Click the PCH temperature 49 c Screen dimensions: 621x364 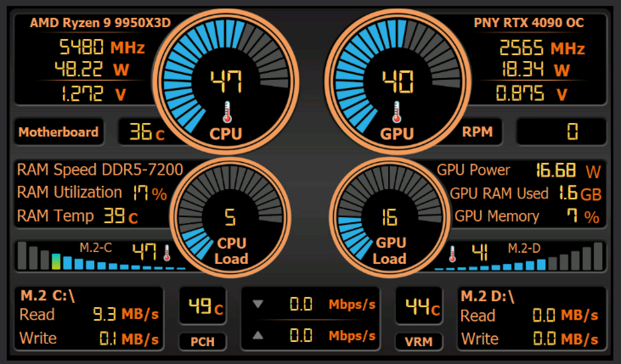tap(206, 306)
